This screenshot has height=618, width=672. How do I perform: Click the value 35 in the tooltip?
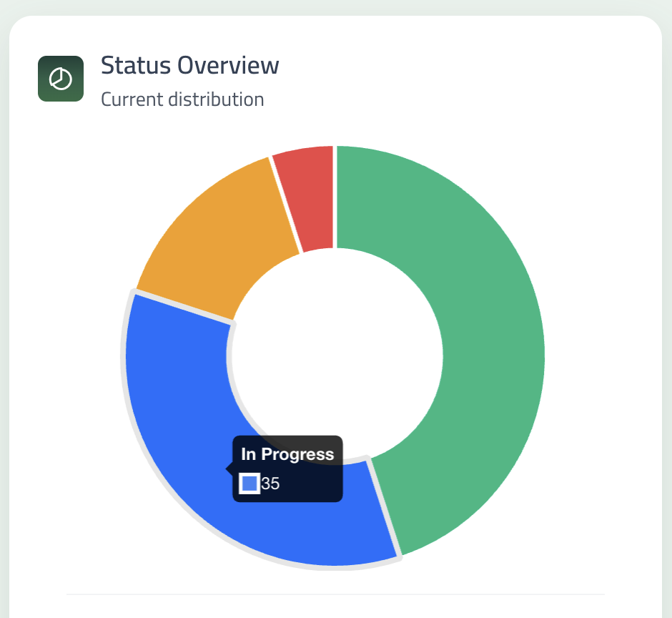pyautogui.click(x=270, y=484)
